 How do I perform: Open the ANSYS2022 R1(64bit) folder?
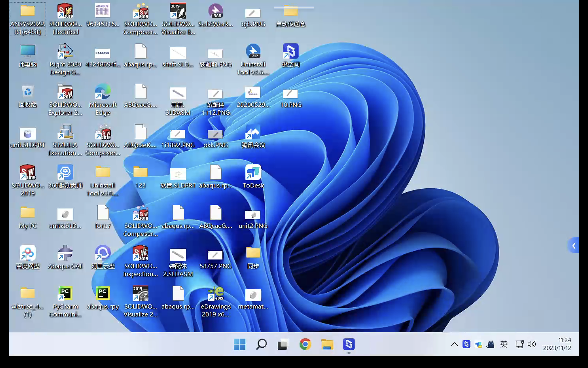(x=28, y=19)
